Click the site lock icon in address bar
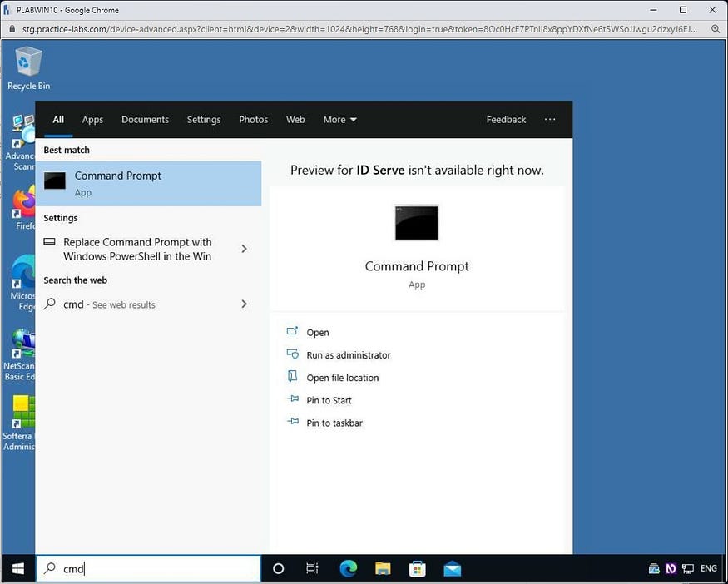728x584 pixels. click(x=12, y=29)
